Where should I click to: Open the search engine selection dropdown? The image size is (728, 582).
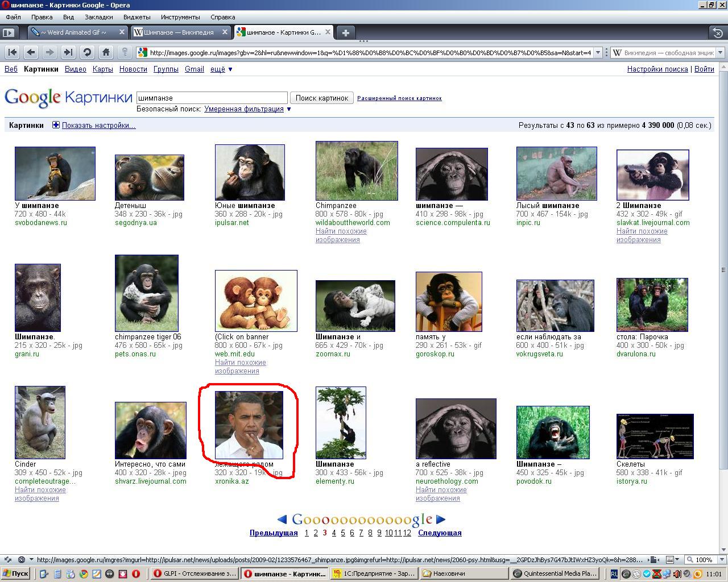tap(720, 53)
